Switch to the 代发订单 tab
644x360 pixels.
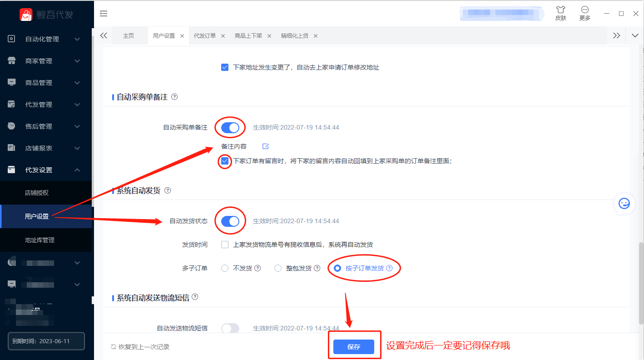[205, 36]
